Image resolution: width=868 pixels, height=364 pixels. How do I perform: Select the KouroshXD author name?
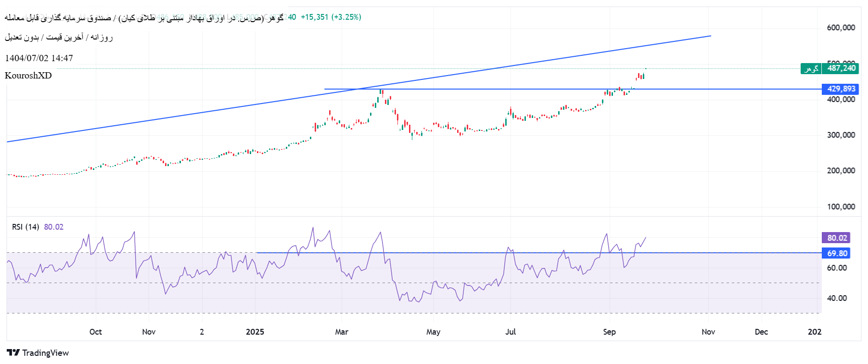28,76
